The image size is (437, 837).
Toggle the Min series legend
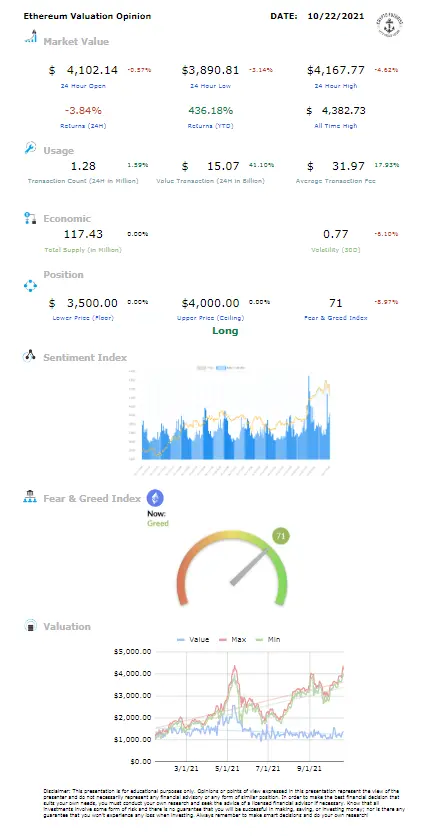coord(267,639)
